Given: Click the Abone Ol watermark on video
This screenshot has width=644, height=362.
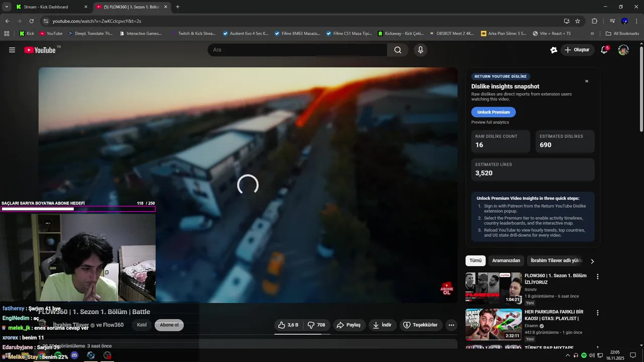Looking at the screenshot, I should [x=446, y=289].
